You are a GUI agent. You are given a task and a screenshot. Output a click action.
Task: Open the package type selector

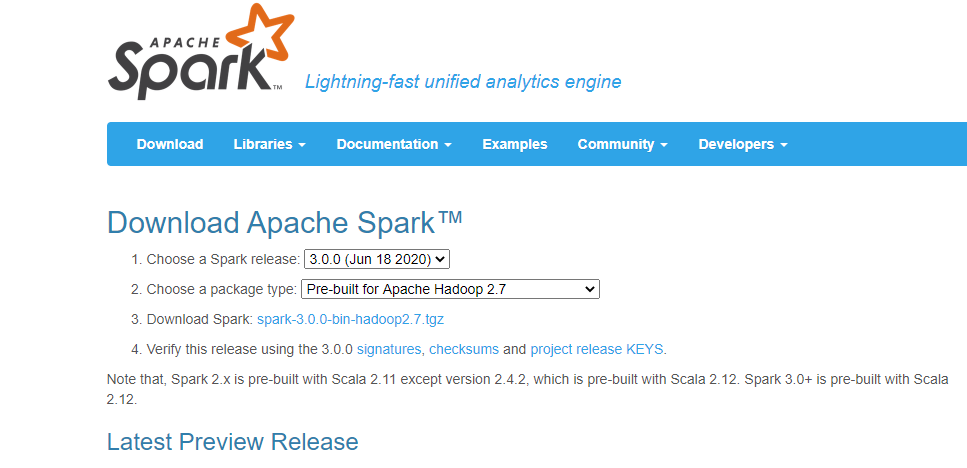(450, 289)
